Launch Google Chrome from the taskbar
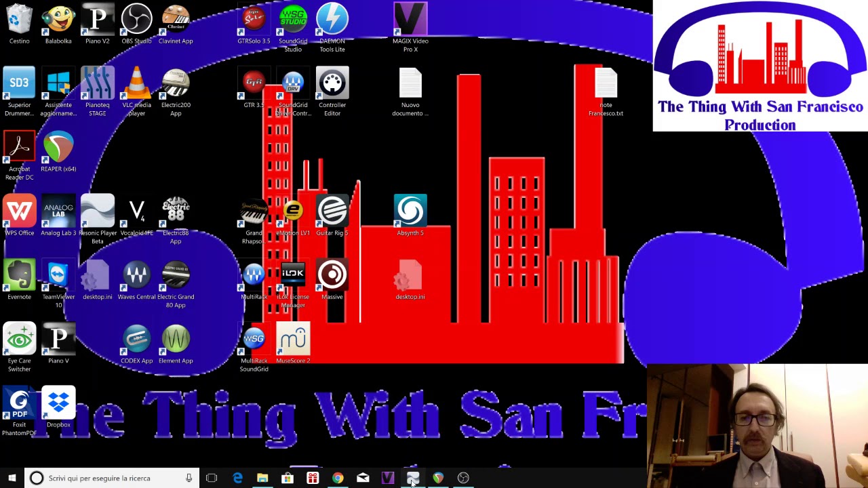 coord(338,478)
